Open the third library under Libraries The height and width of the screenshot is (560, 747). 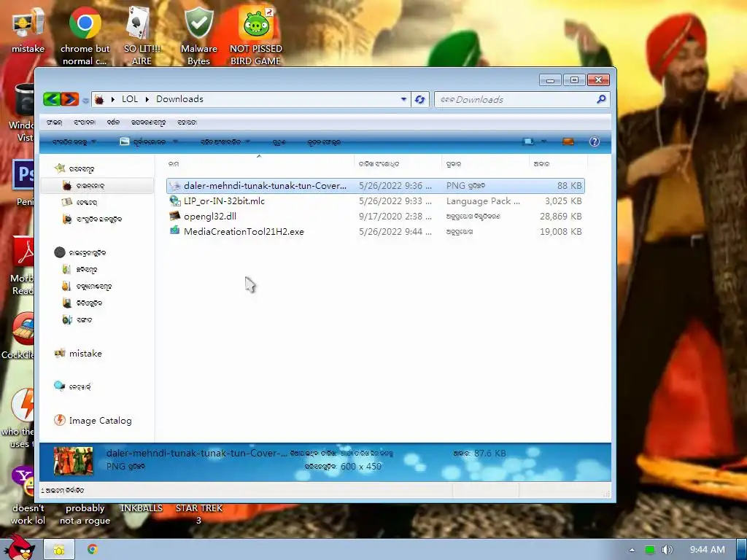click(82, 303)
